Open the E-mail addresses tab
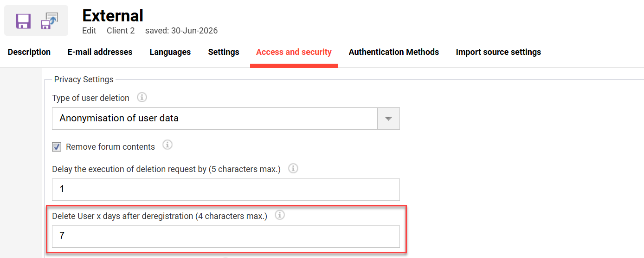This screenshot has height=258, width=644. coord(100,52)
